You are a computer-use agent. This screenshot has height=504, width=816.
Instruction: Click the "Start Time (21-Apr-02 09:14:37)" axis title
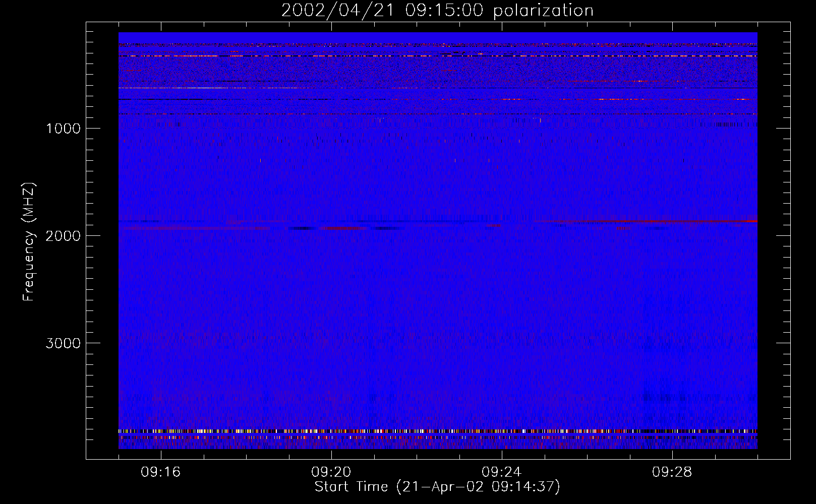(437, 487)
